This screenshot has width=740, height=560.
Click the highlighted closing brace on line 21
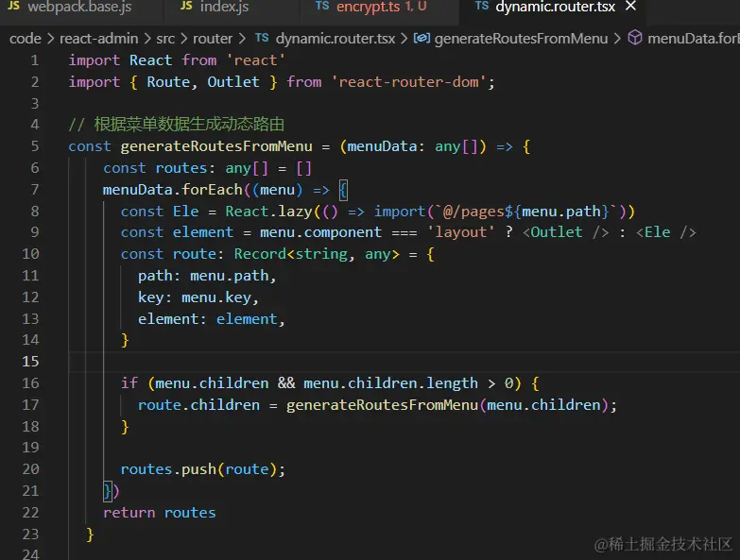click(x=107, y=491)
